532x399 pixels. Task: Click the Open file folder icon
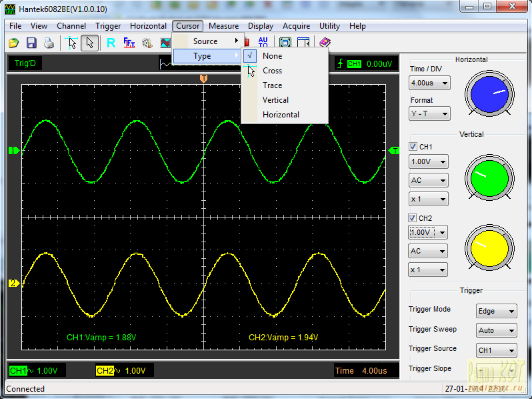click(x=13, y=43)
